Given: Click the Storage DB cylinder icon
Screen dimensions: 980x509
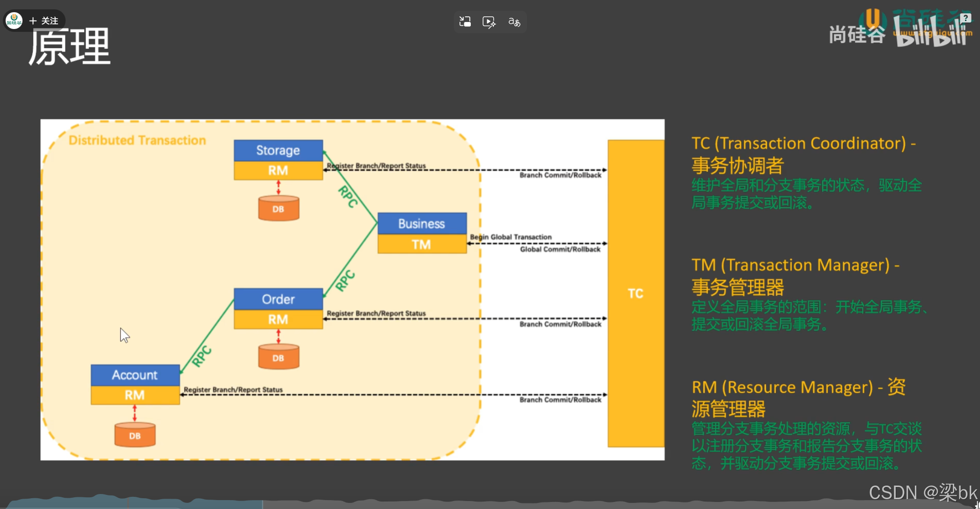Looking at the screenshot, I should [278, 209].
